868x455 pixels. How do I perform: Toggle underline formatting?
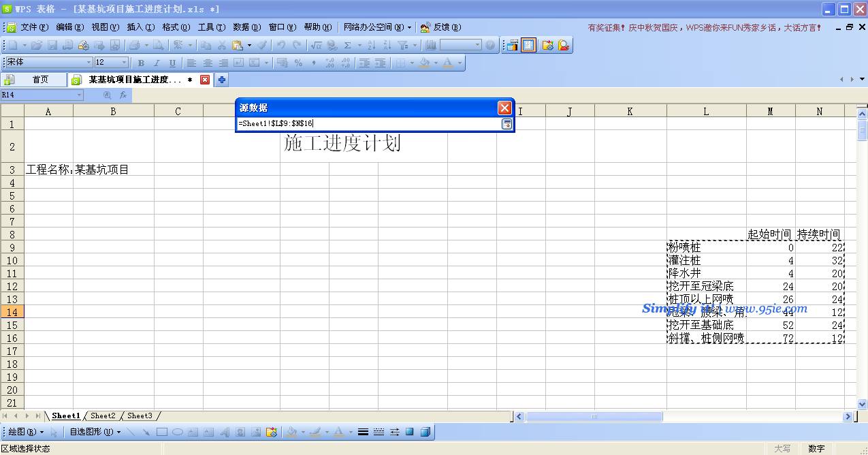(x=172, y=63)
